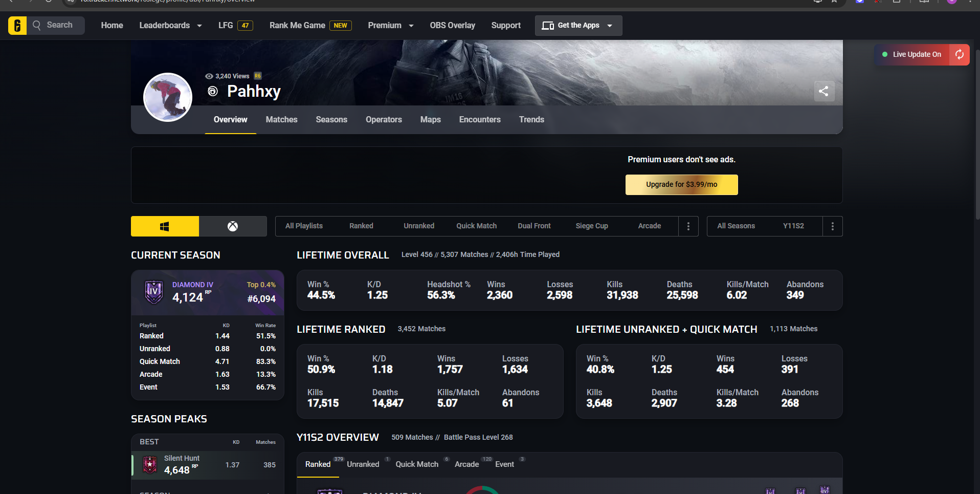Open the Support page
980x494 pixels.
click(x=506, y=26)
